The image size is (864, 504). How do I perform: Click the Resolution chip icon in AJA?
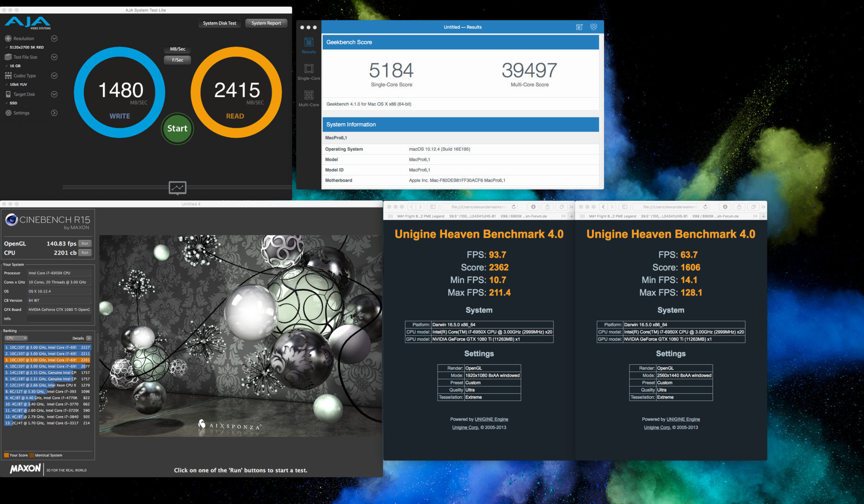pyautogui.click(x=8, y=38)
